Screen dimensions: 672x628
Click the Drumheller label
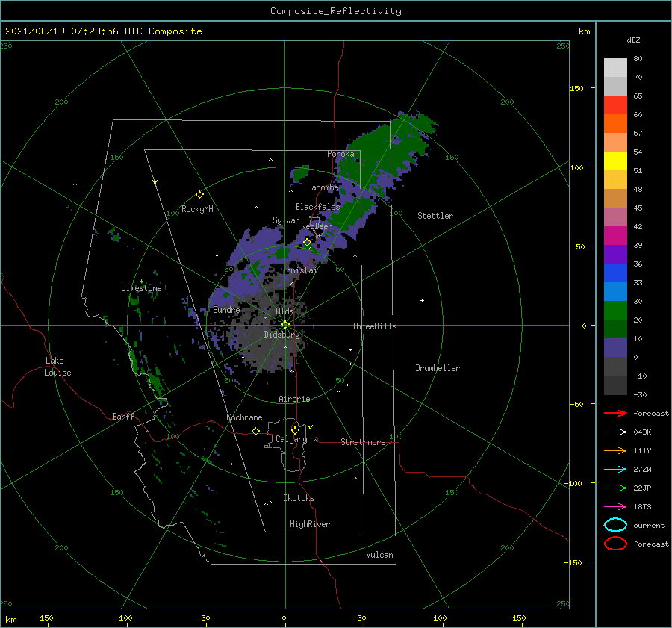pyautogui.click(x=438, y=368)
